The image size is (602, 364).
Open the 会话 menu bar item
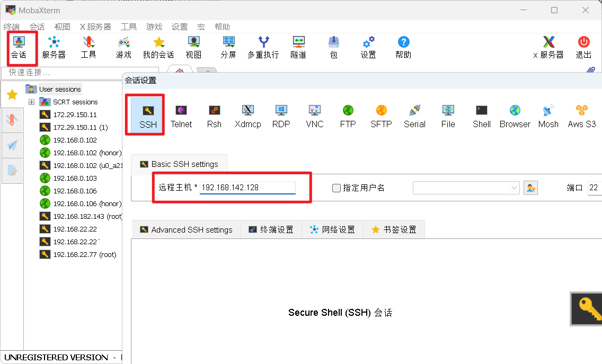(x=37, y=26)
